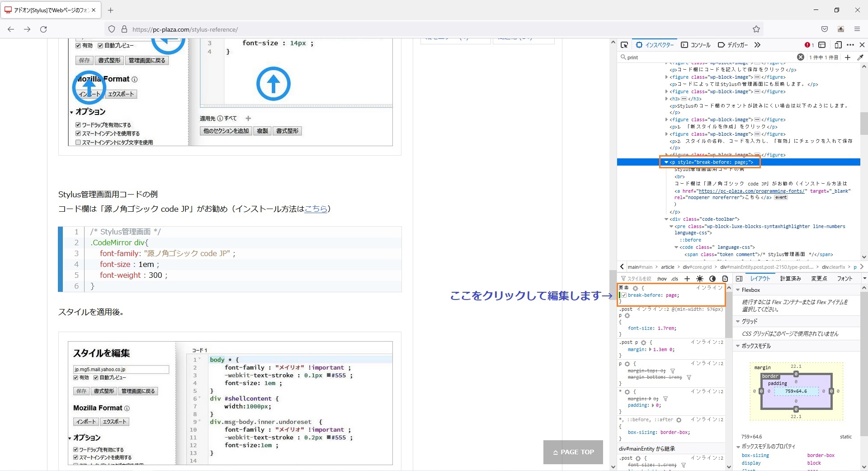This screenshot has width=868, height=471.
Task: Clear the 'print' search with X icon
Action: [800, 57]
